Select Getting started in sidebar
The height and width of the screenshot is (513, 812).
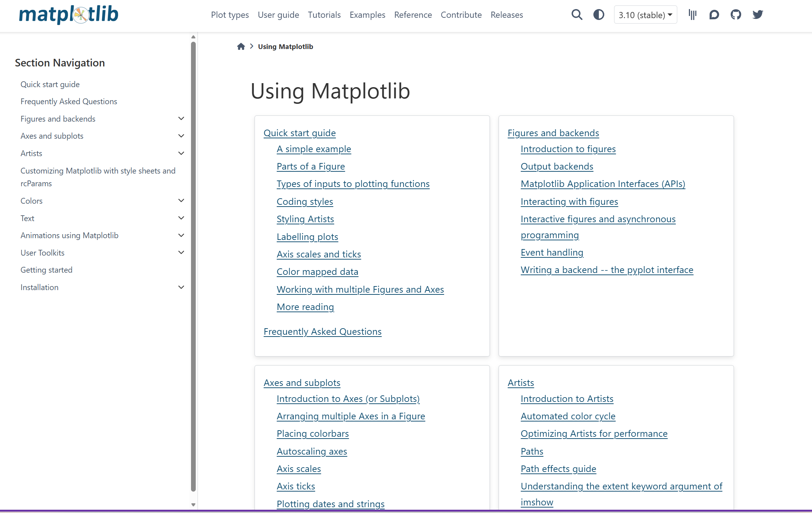(x=46, y=270)
